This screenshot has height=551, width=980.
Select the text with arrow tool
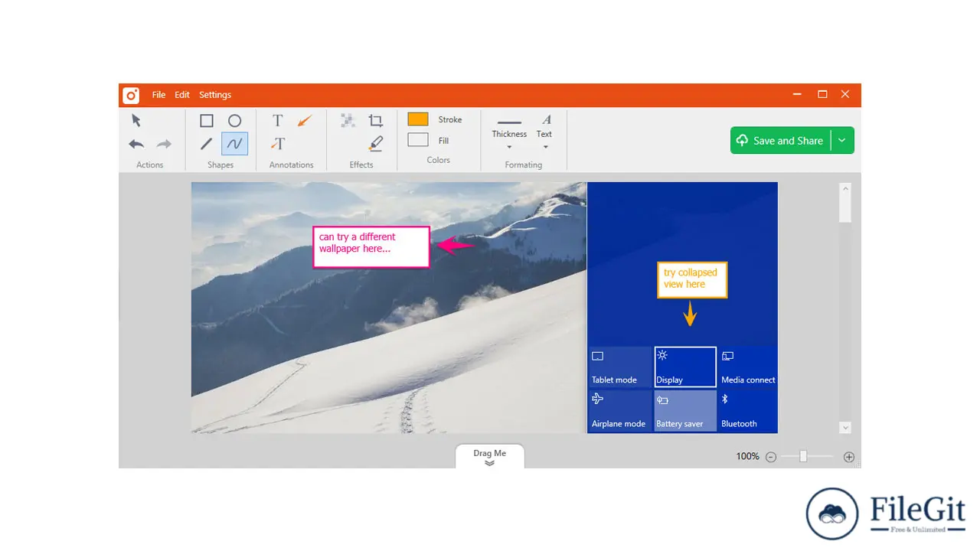coord(278,144)
